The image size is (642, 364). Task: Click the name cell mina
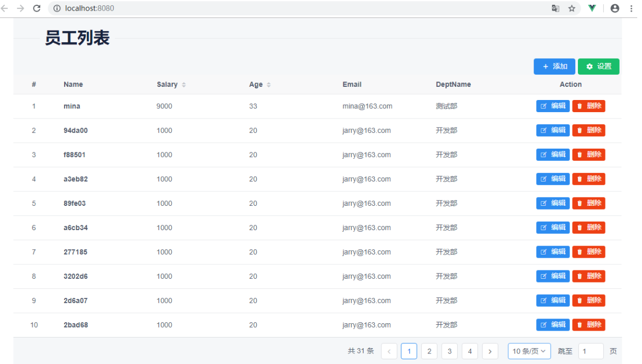(x=72, y=106)
